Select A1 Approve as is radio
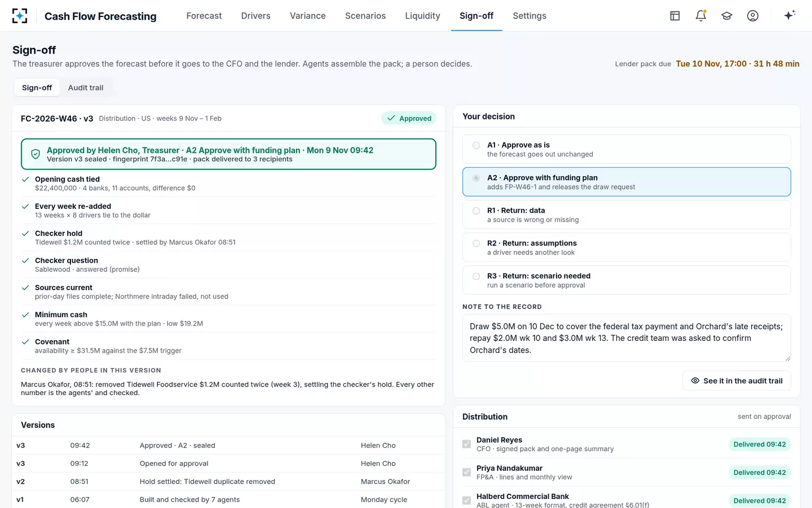Image resolution: width=812 pixels, height=508 pixels. coord(476,145)
